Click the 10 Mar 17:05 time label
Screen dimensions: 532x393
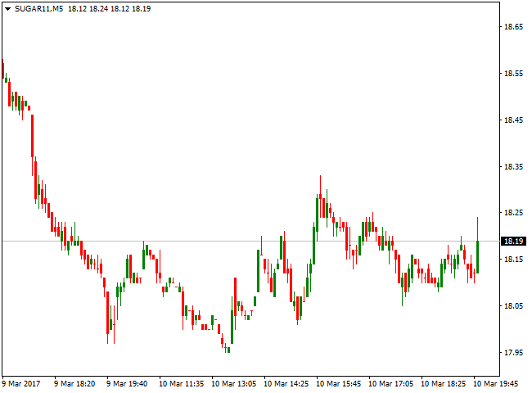(x=391, y=384)
